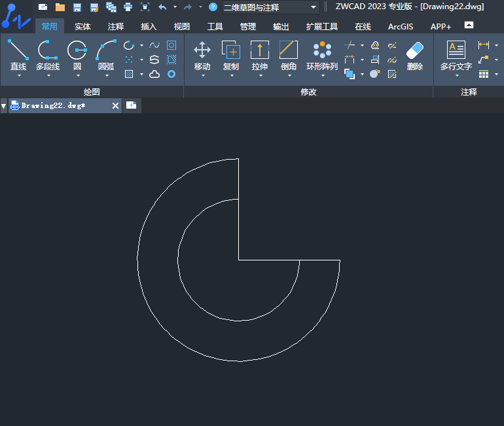Click the break-at-point arrows icon in the modify panel
This screenshot has height=426, width=504.
tap(350, 60)
